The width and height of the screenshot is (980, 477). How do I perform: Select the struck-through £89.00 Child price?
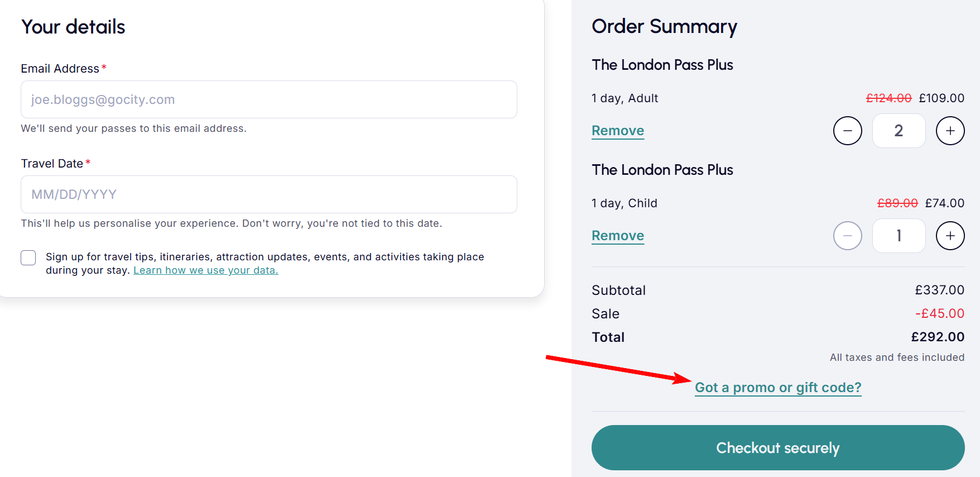[897, 203]
